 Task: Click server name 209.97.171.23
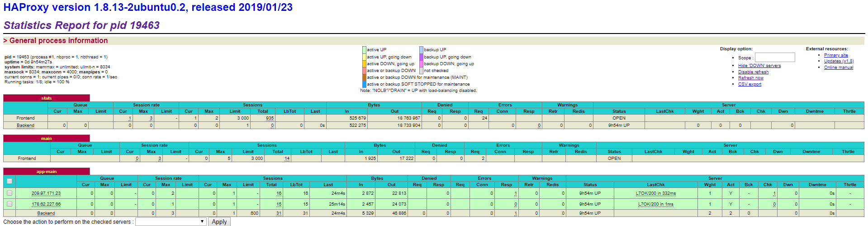46,193
